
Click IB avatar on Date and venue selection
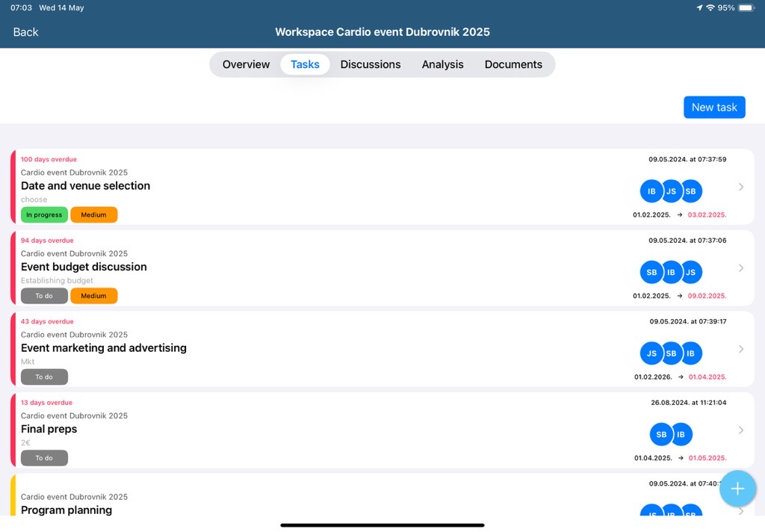[x=651, y=191]
